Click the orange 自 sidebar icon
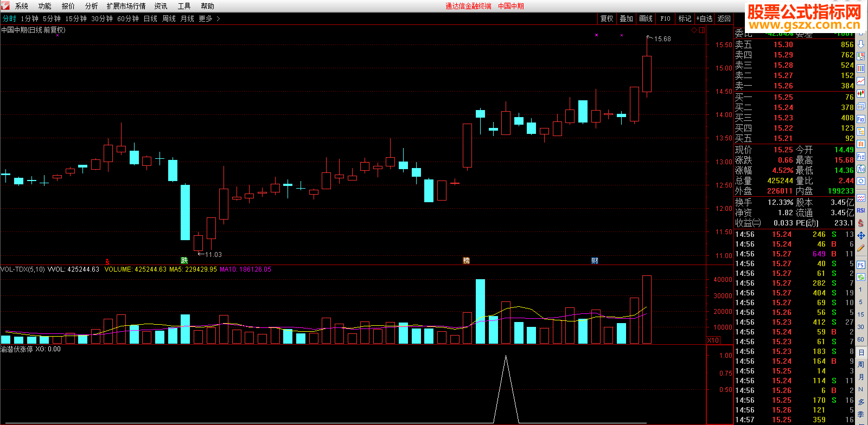This screenshot has height=425, width=868. pos(861,144)
